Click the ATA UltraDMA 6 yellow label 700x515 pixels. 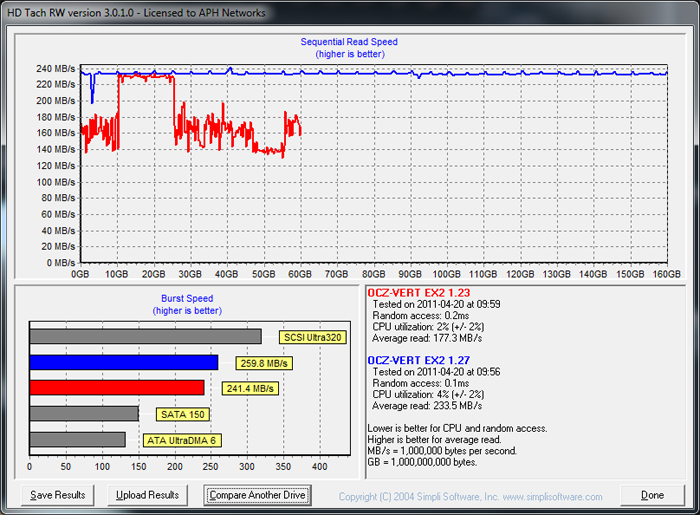pyautogui.click(x=183, y=439)
